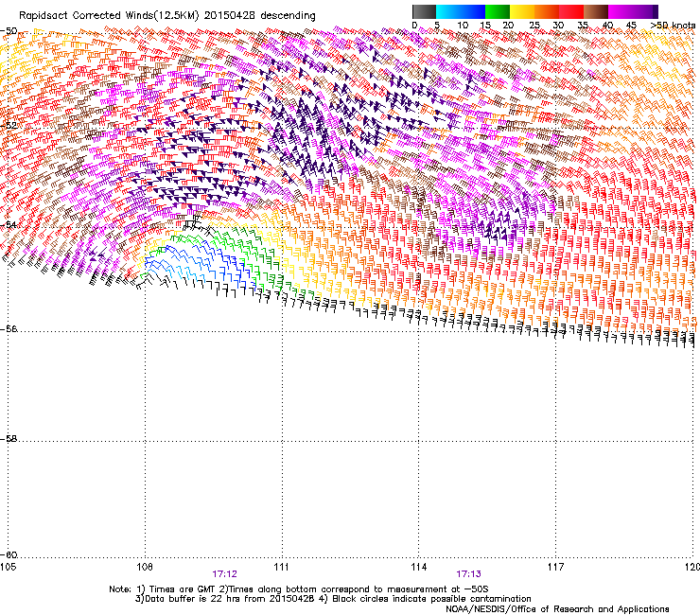700x615 pixels.
Task: Click the 'Rapidscat Corrected Winds(12.5KM)' title text
Action: point(109,16)
